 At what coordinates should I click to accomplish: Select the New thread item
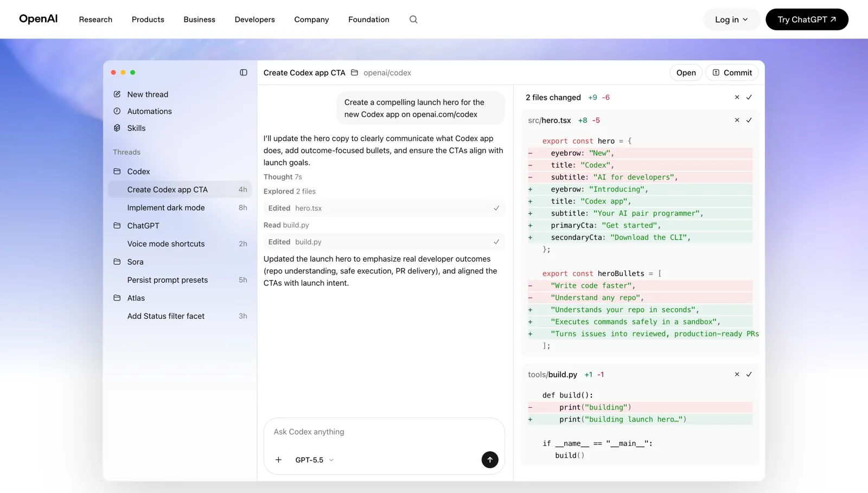[180, 94]
